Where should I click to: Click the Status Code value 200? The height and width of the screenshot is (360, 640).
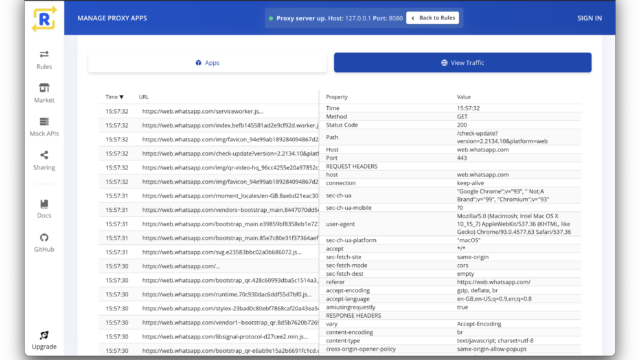click(462, 125)
